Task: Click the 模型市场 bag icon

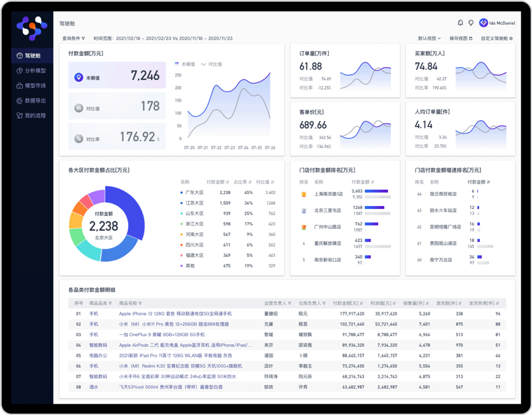Action: click(x=20, y=86)
